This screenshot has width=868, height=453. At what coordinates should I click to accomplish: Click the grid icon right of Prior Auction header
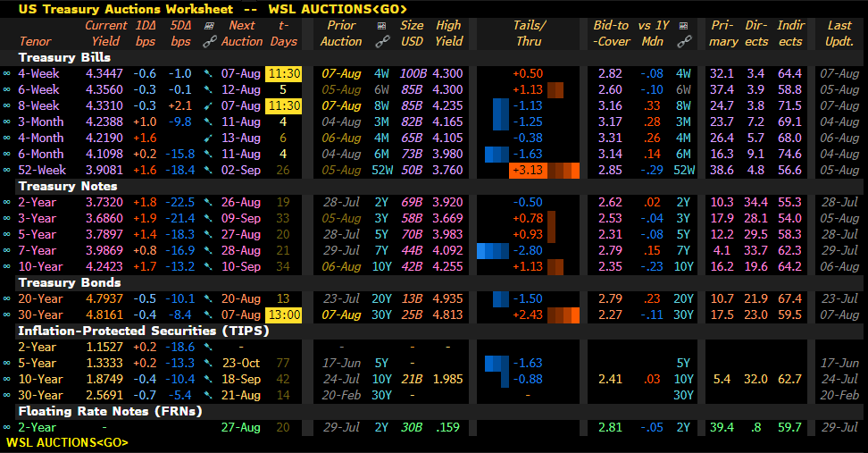click(x=381, y=26)
